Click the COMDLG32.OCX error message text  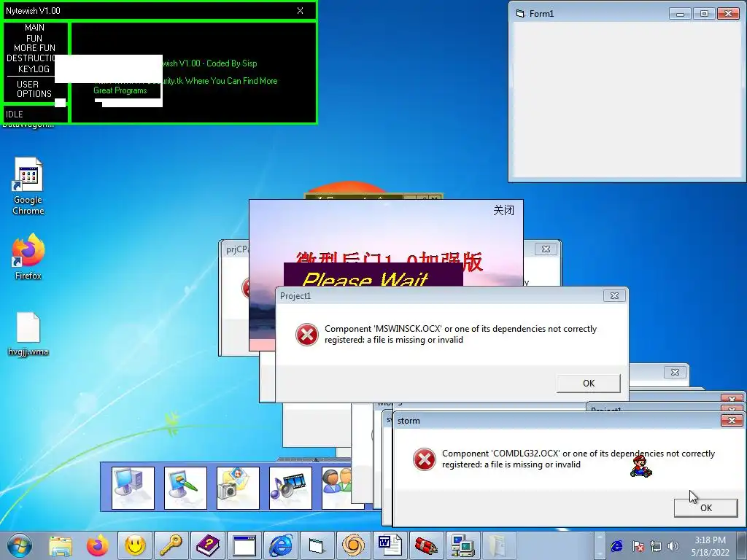(578, 459)
